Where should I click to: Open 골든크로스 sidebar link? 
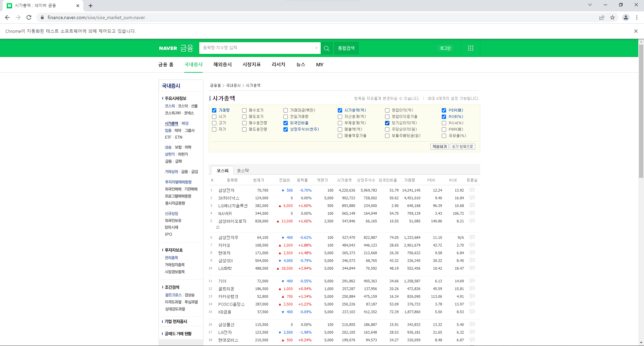(x=173, y=295)
